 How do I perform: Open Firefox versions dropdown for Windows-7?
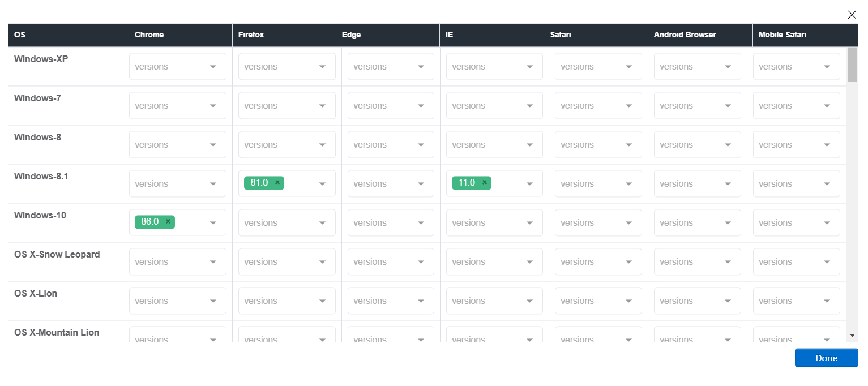point(287,106)
